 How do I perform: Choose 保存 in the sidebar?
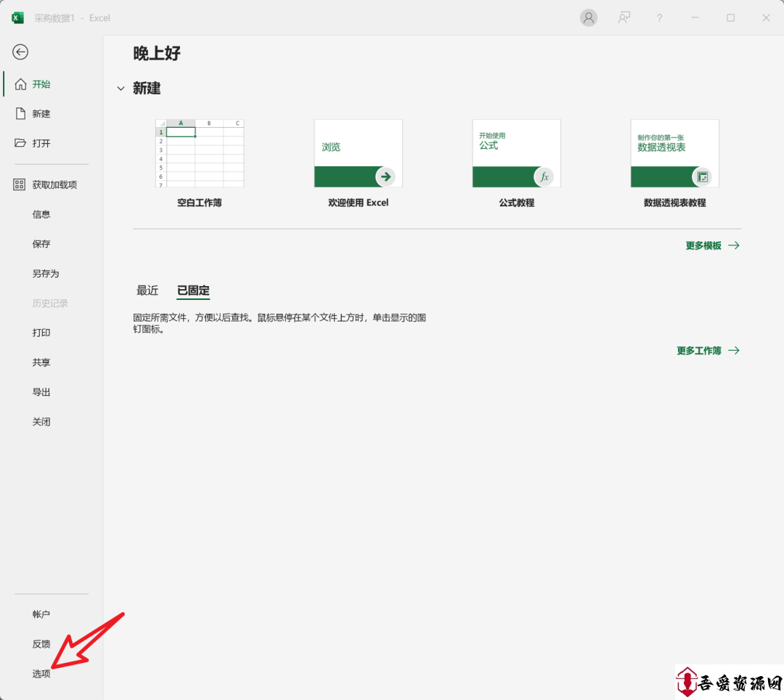pos(41,244)
